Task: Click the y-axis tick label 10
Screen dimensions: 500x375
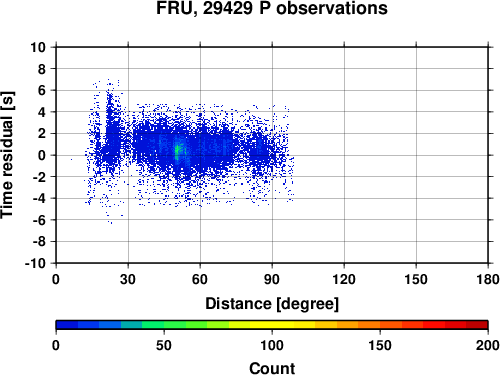Action: (x=38, y=47)
